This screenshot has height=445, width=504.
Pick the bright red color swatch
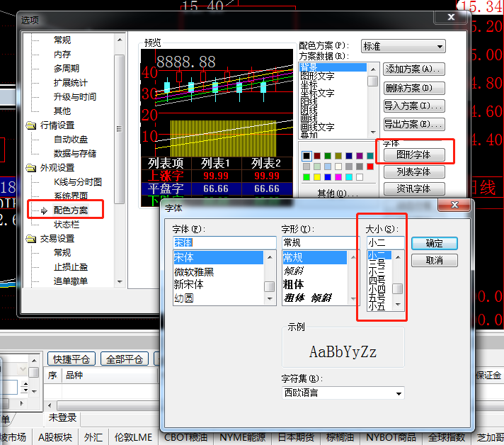click(370, 167)
